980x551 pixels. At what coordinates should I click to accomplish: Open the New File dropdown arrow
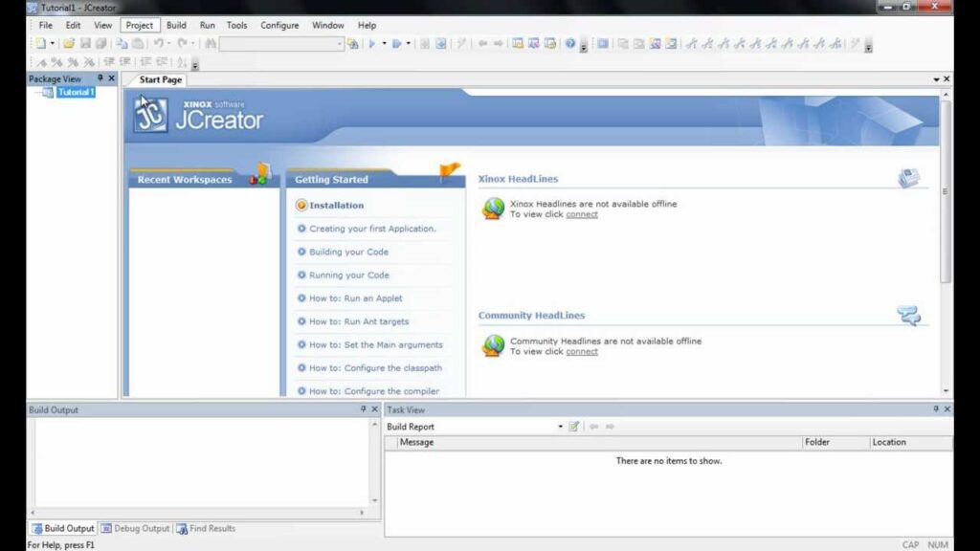click(x=52, y=44)
